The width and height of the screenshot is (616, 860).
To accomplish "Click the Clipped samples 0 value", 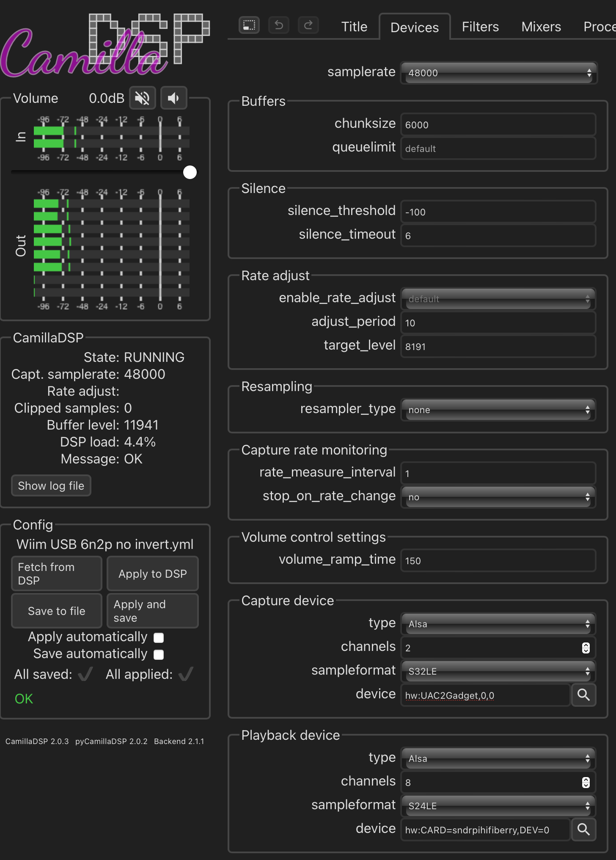I will click(x=128, y=408).
